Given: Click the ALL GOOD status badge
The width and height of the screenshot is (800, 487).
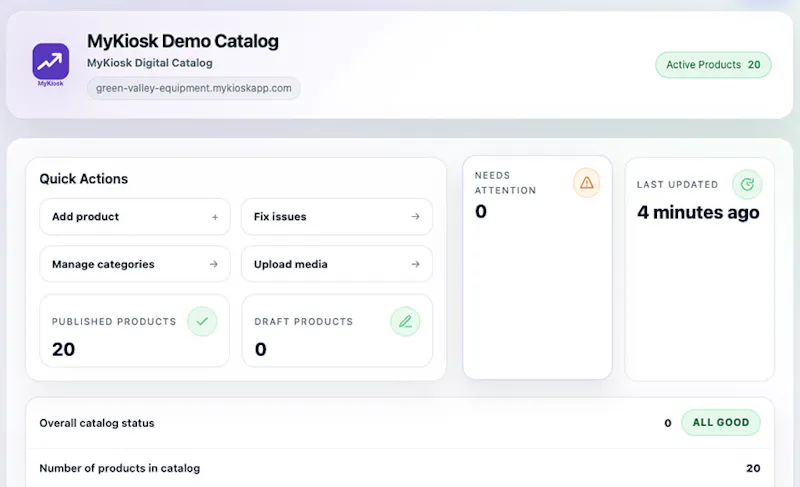Looking at the screenshot, I should point(720,422).
